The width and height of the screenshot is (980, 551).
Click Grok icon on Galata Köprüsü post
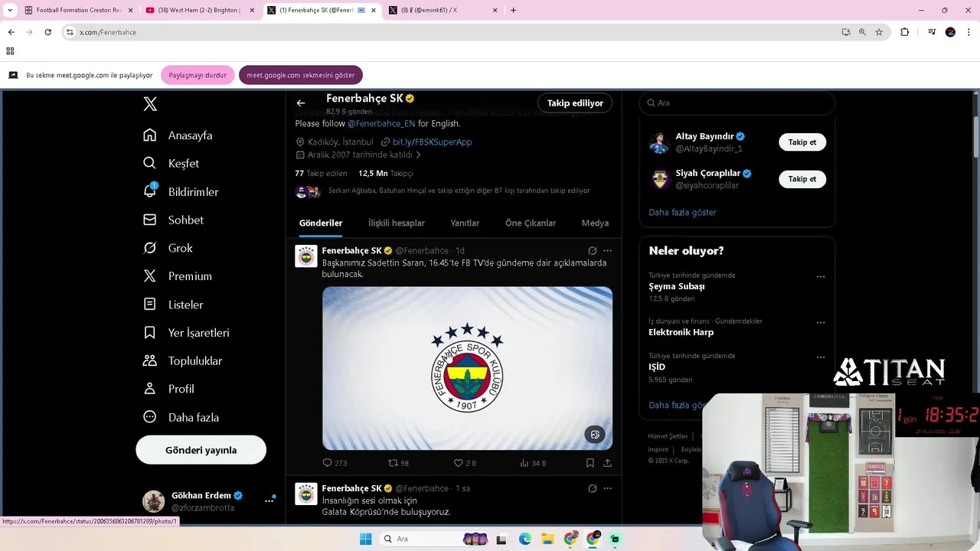point(592,488)
